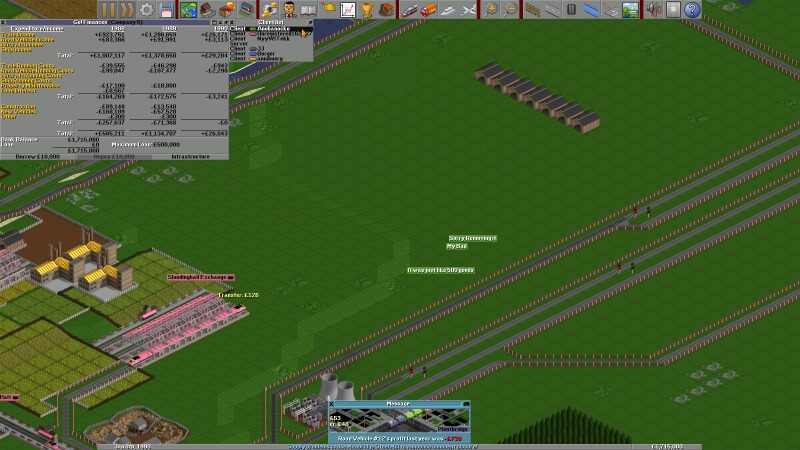Click the 'Sorry Rammingit' map sign
800x450 pixels.
(x=472, y=238)
